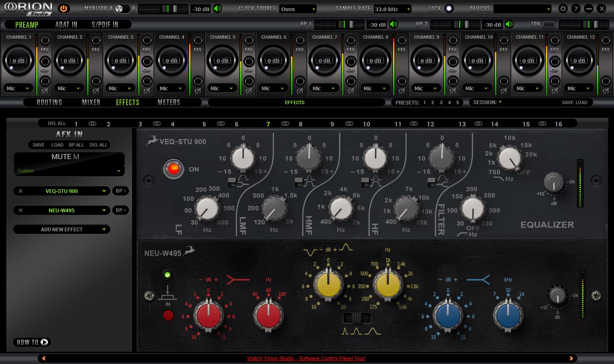Engage the IN button on NEU-W495
Screen dimensions: 614x364
coord(169,316)
